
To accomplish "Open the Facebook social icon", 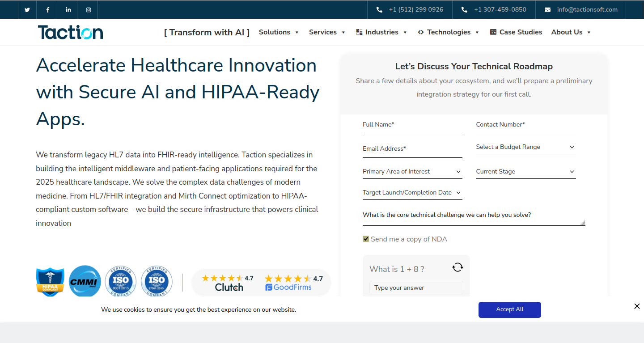I will (48, 10).
